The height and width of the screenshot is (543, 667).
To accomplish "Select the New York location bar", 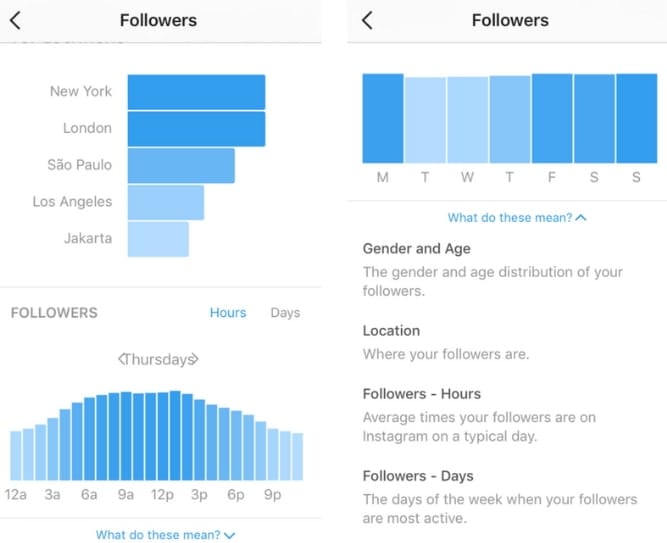I will (x=196, y=91).
